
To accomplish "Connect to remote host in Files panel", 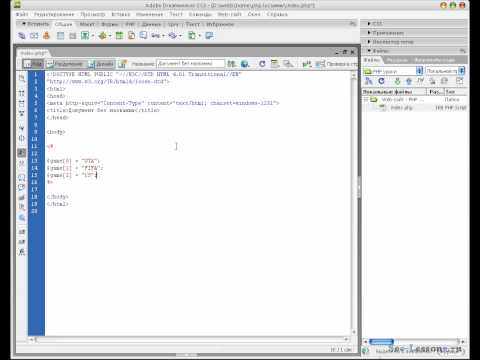I will point(369,81).
